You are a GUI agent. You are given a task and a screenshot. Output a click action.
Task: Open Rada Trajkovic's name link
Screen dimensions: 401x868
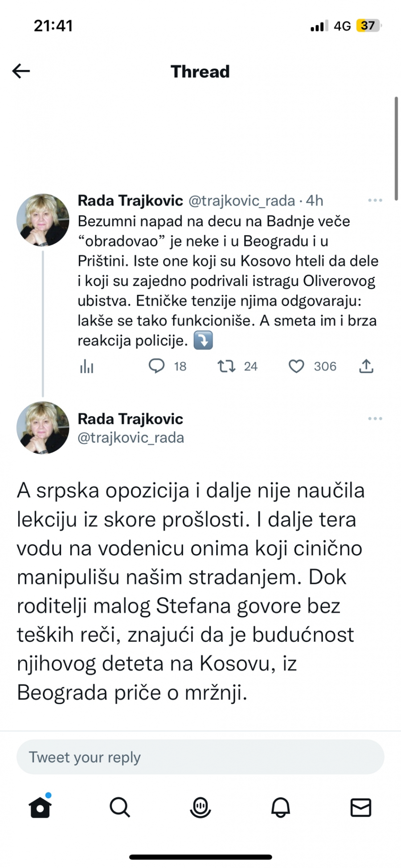coord(130,201)
